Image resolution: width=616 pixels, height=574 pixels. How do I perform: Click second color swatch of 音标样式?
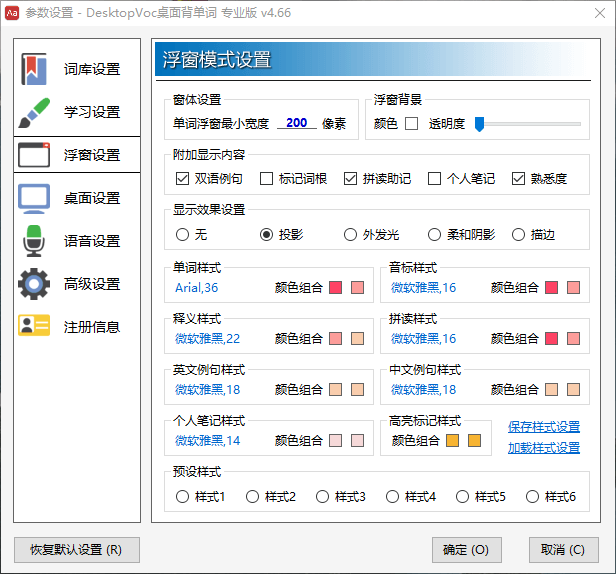point(574,288)
